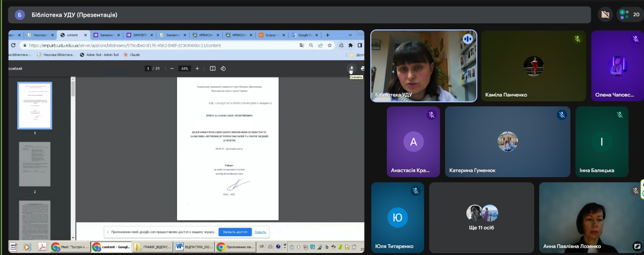
Task: Toggle picture-in-picture on Анна Павлівна Лозенко tile
Action: (x=637, y=246)
